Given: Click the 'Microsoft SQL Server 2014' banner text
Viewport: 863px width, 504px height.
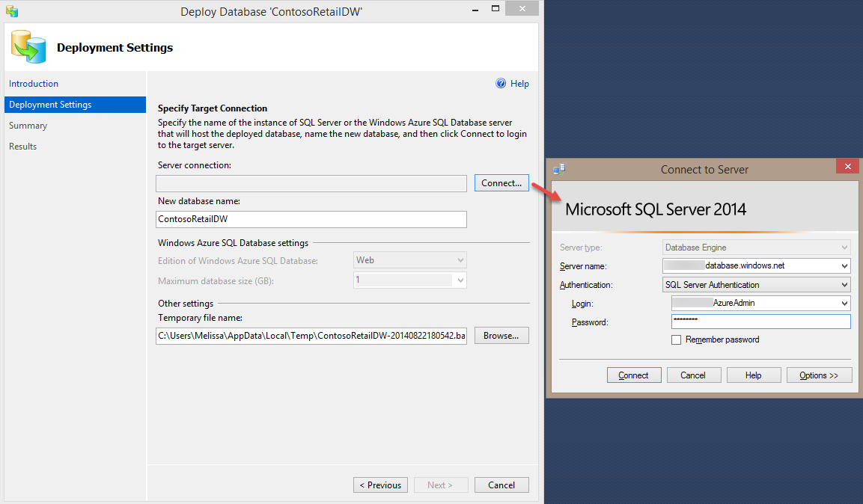Looking at the screenshot, I should point(656,209).
